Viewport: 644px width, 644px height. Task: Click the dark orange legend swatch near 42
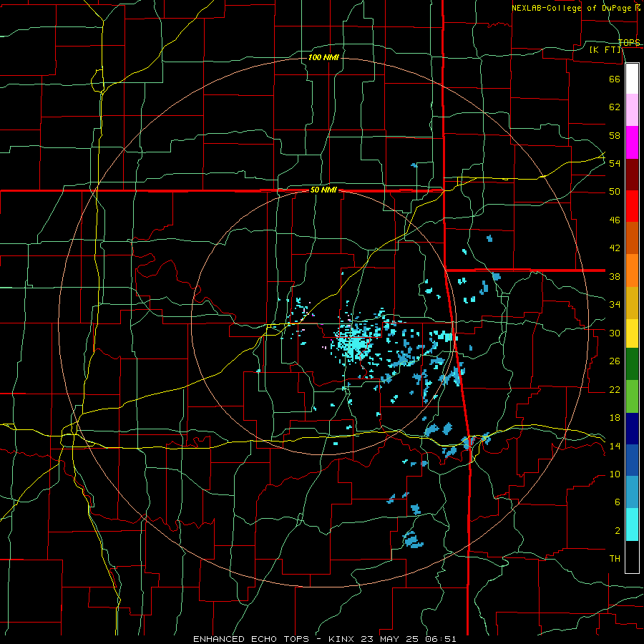coord(632,238)
